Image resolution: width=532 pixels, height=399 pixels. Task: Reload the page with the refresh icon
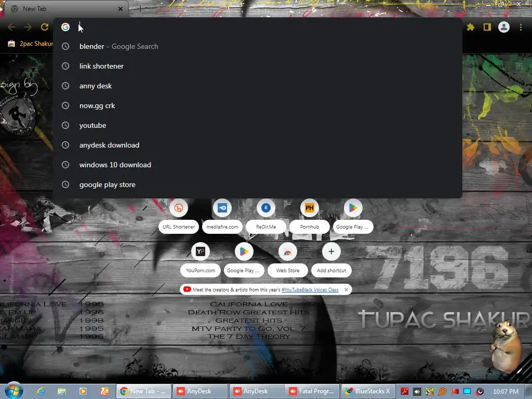[x=45, y=27]
